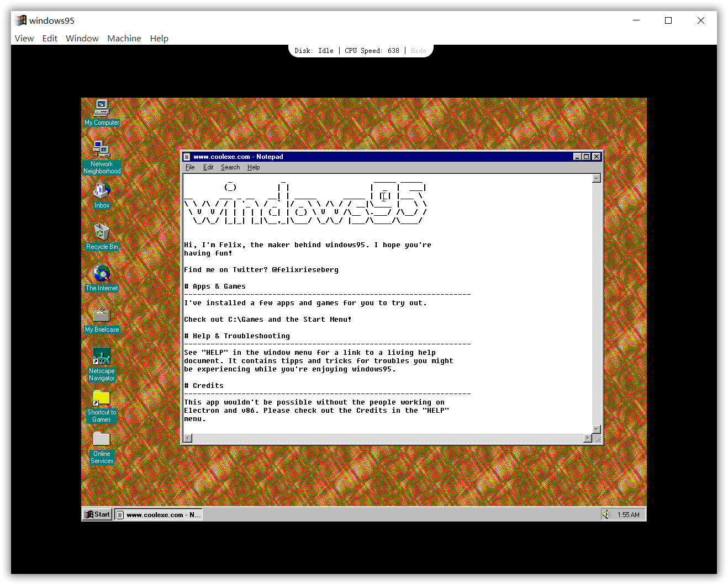Open Network Neighborhood
The image size is (728, 585).
(x=102, y=149)
